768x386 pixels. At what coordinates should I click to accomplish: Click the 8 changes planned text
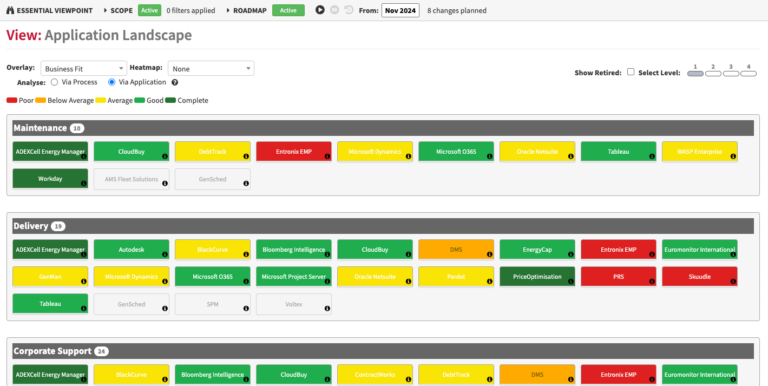tap(457, 10)
